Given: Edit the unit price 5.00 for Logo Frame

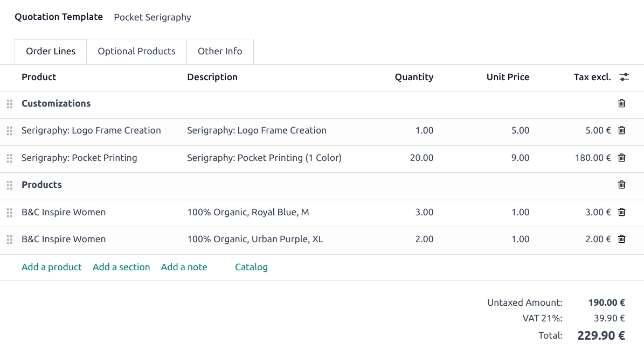Looking at the screenshot, I should pyautogui.click(x=520, y=130).
